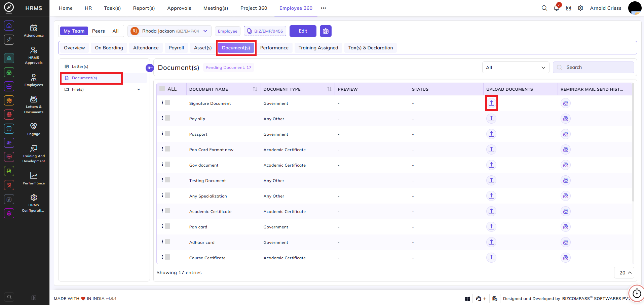Viewport: 644px width, 305px height.
Task: Open the All filter dropdown
Action: tap(516, 68)
